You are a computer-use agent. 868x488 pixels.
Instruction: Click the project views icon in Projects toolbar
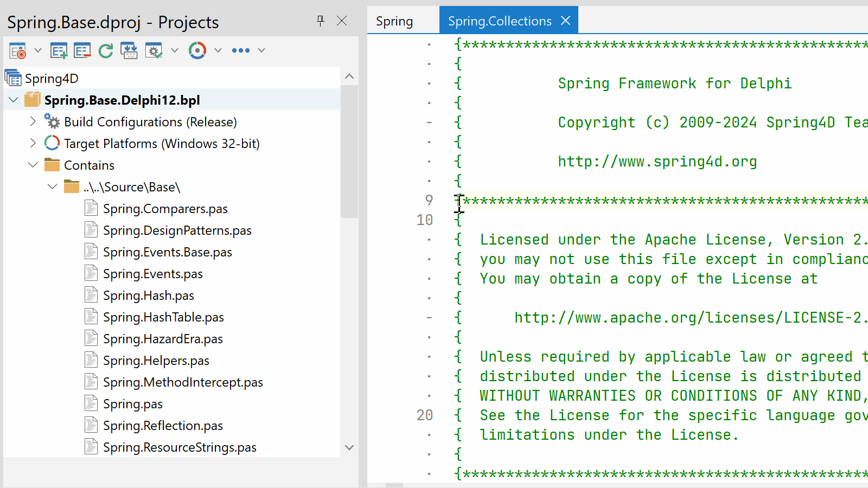18,51
